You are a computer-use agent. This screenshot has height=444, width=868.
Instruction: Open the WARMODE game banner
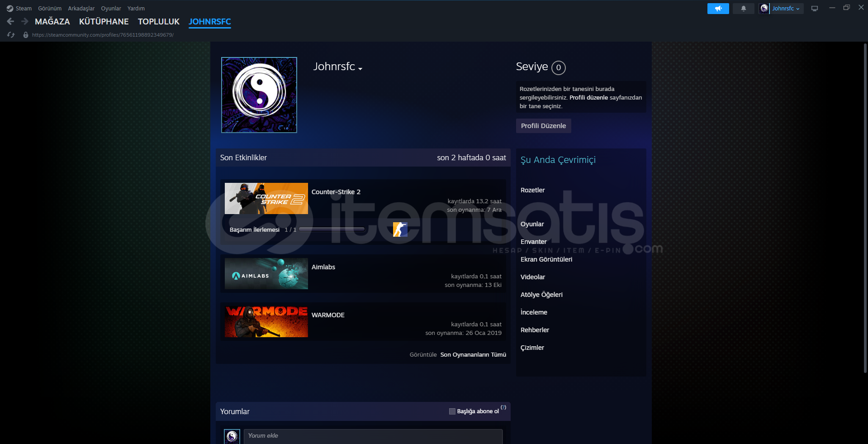click(266, 321)
